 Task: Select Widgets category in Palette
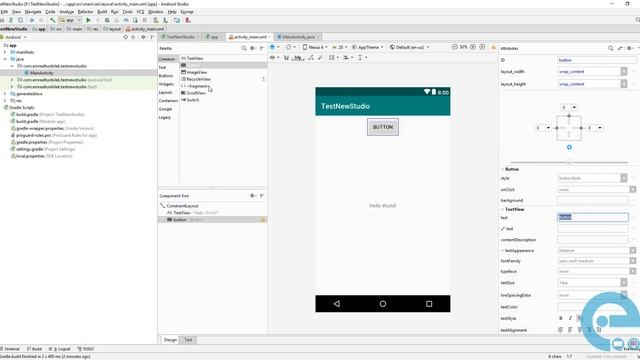pyautogui.click(x=166, y=84)
